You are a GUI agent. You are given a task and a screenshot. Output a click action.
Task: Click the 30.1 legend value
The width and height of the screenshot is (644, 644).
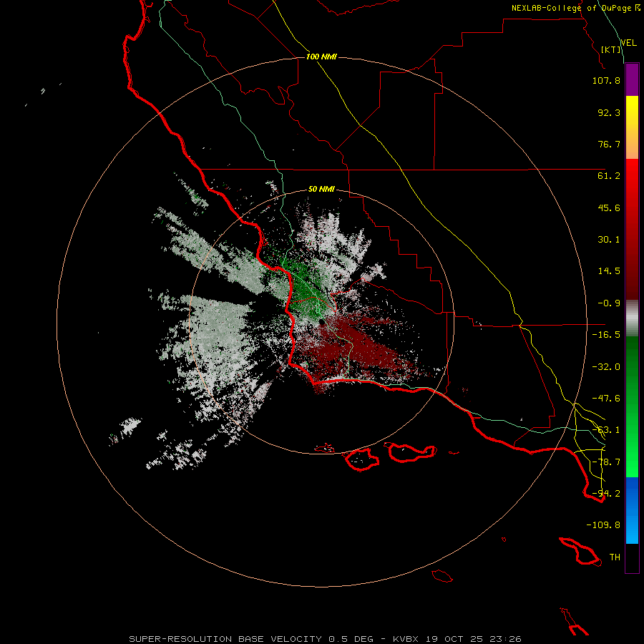[x=609, y=240]
